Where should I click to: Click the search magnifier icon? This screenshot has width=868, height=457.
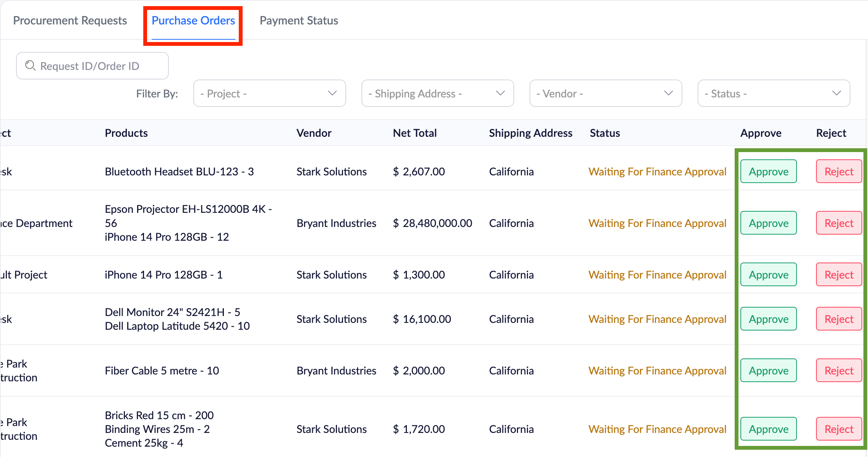pos(30,66)
